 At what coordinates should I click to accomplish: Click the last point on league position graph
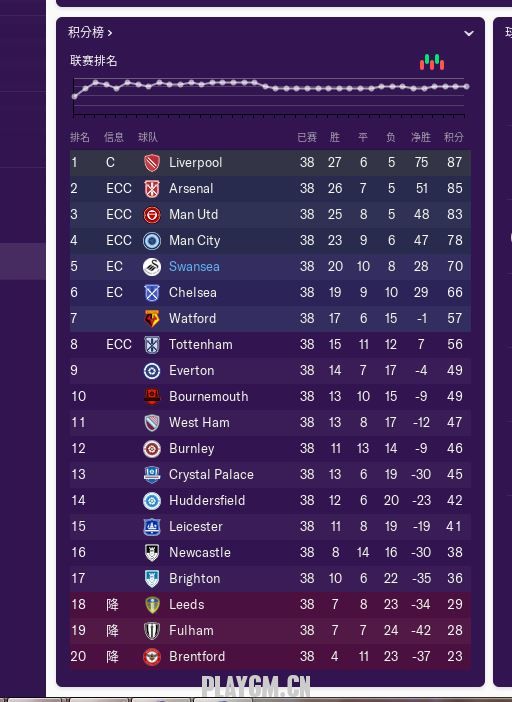tap(466, 86)
